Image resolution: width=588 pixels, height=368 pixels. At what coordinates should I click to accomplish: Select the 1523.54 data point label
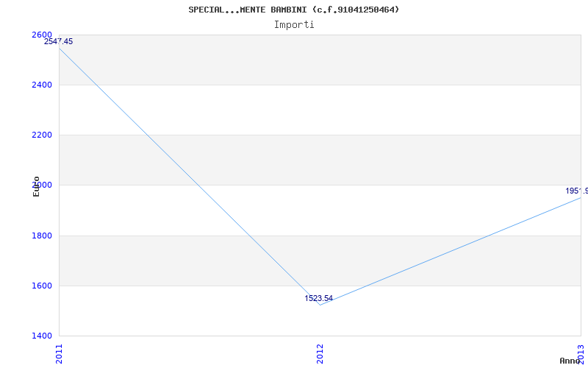pos(318,298)
